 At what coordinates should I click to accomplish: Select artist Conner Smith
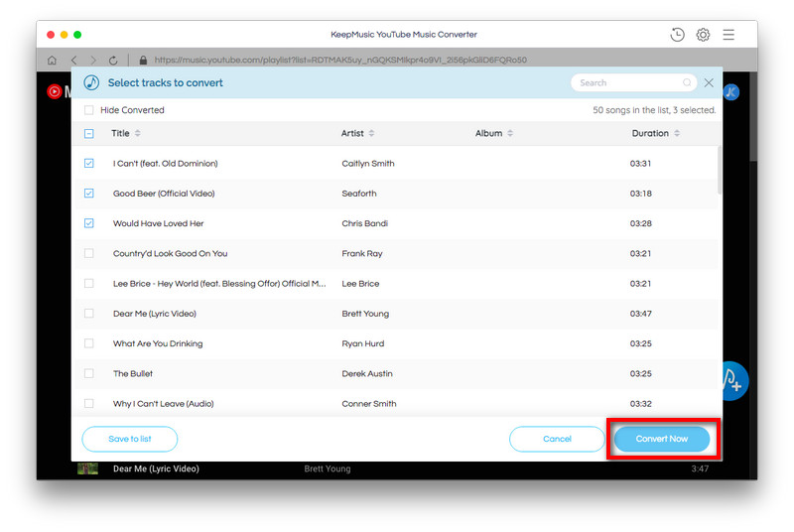pyautogui.click(x=369, y=404)
